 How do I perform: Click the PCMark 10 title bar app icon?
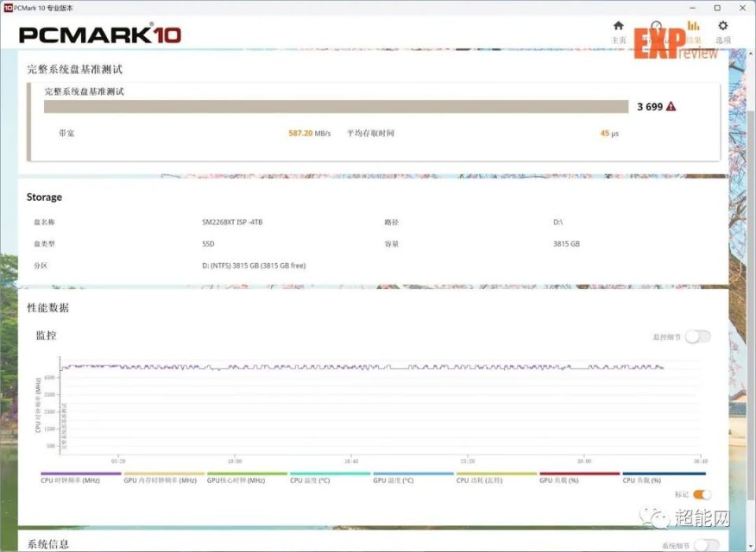point(7,8)
